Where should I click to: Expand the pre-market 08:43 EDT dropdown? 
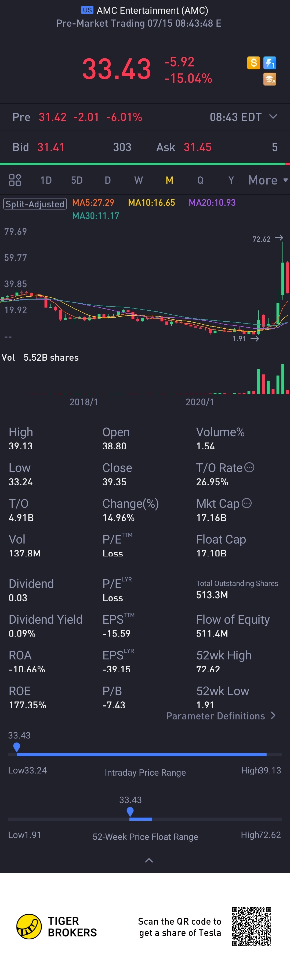[273, 116]
